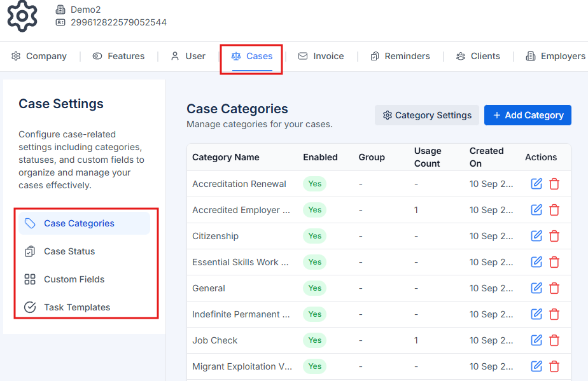The image size is (588, 381).
Task: Click the enabled badge for Job Check
Action: coord(314,340)
